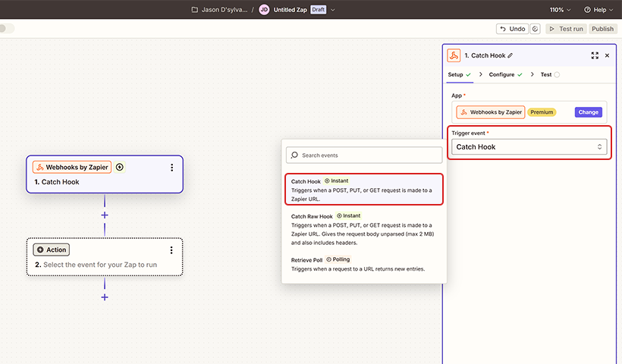The height and width of the screenshot is (364, 622).
Task: Open three-dot menu on Webhooks trigger step
Action: click(171, 168)
